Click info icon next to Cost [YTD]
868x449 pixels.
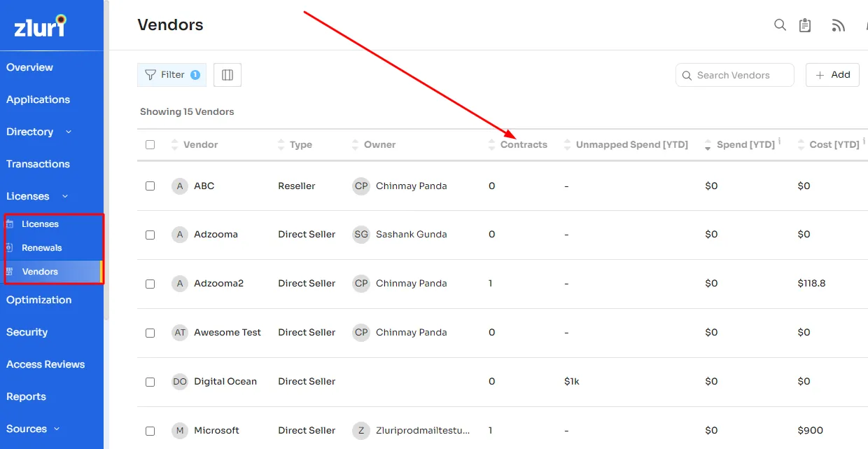[864, 141]
